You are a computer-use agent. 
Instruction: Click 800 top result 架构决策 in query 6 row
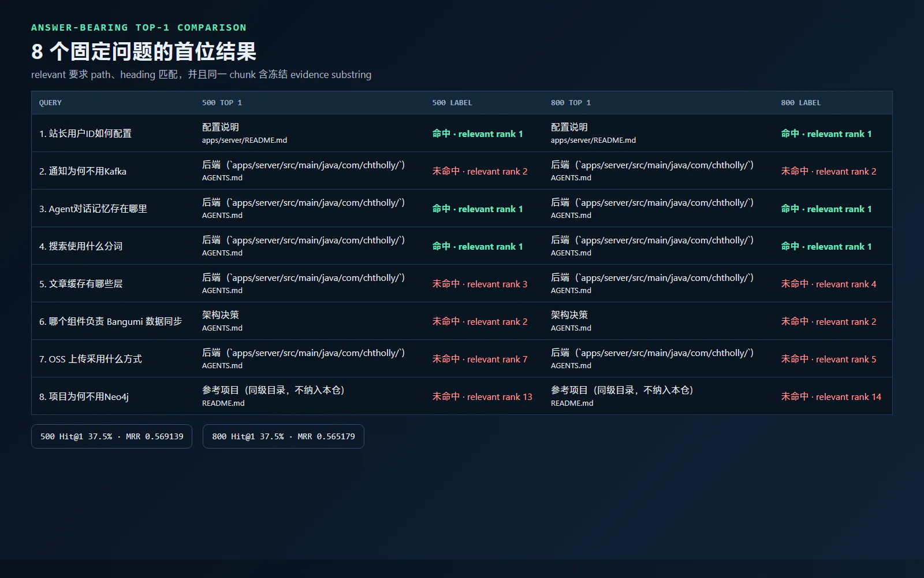tap(569, 315)
